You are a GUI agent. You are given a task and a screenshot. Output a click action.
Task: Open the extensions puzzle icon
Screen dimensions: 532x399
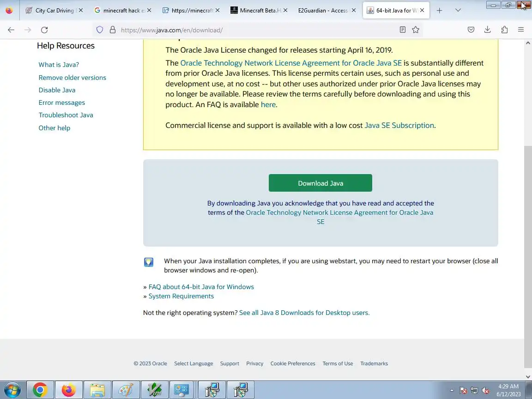(x=504, y=30)
